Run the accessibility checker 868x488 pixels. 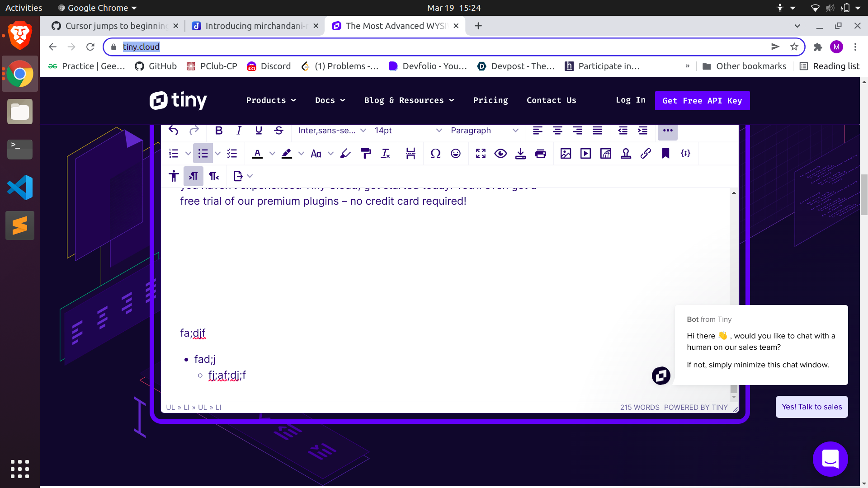(174, 176)
